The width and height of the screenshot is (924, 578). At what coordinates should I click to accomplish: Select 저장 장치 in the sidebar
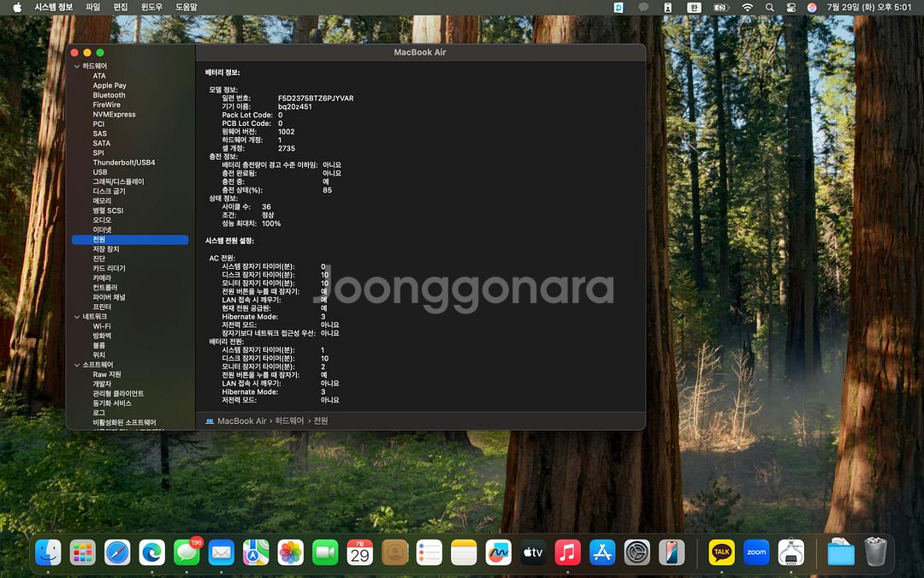106,249
